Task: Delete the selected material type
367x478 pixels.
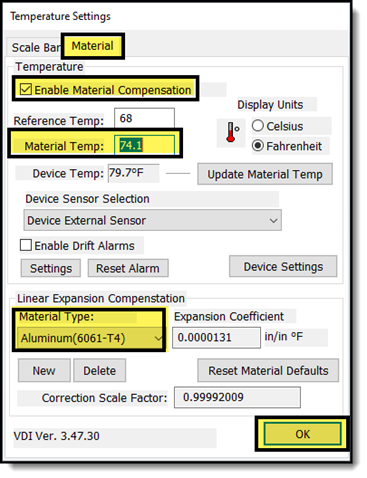Action: (99, 370)
